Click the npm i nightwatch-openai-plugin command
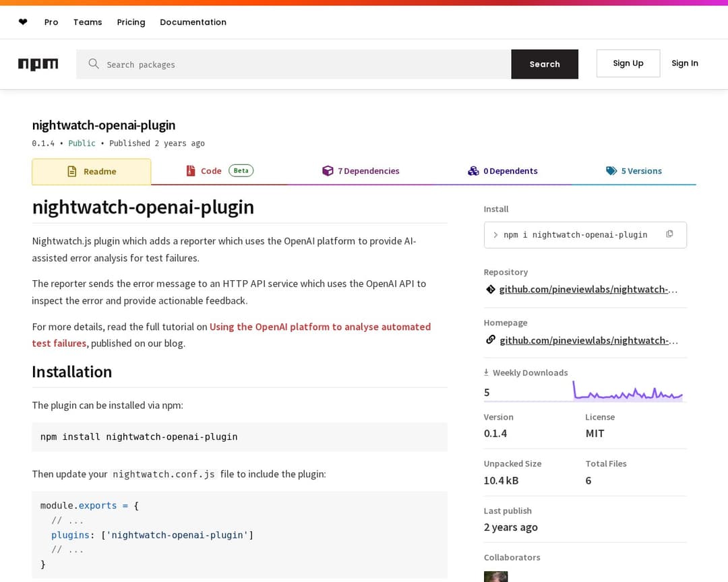The image size is (728, 582). (x=575, y=235)
